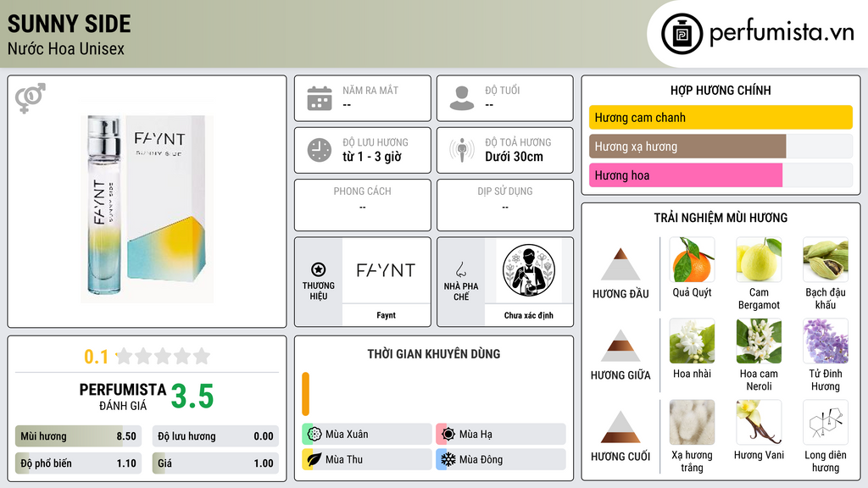Click the orange bar under Thời gian khuyên dùng

pos(305,394)
